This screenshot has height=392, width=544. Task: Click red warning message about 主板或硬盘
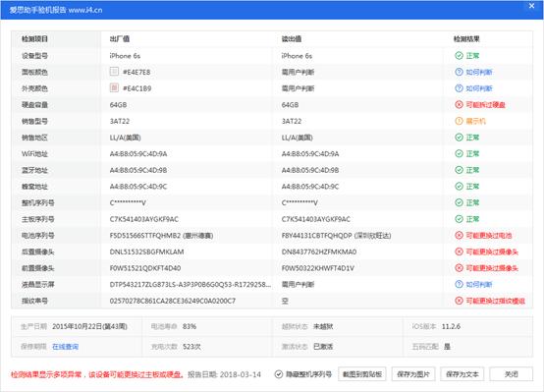tap(97, 374)
